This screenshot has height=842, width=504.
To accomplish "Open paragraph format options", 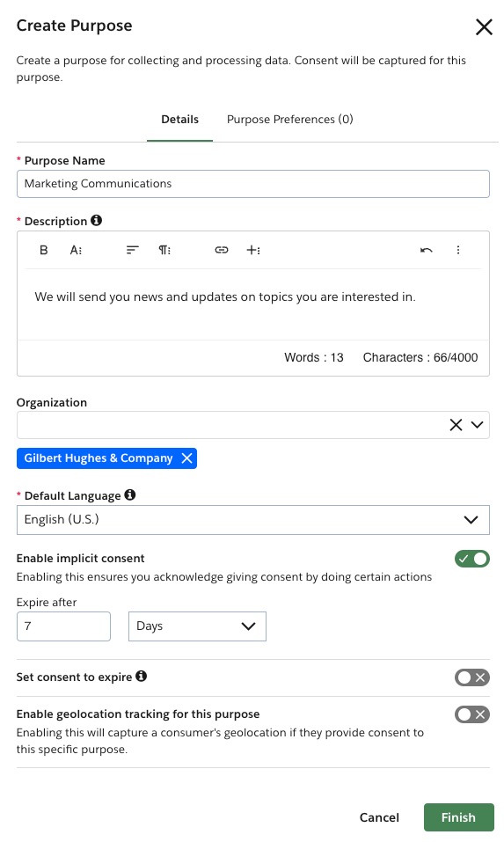I will [164, 250].
